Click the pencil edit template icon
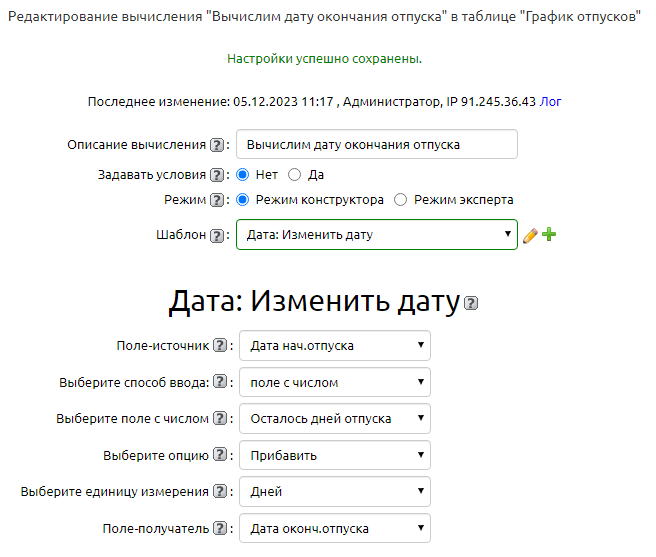 [530, 236]
